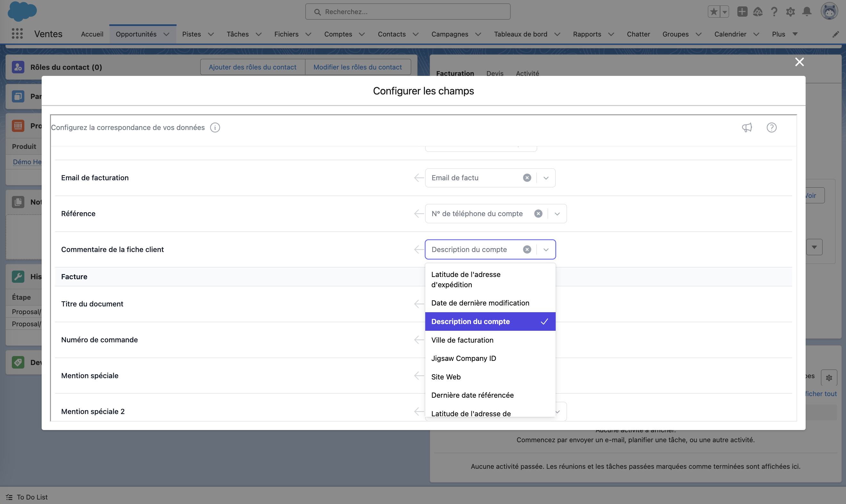
Task: Open the favorites list dropdown arrow
Action: (x=724, y=12)
